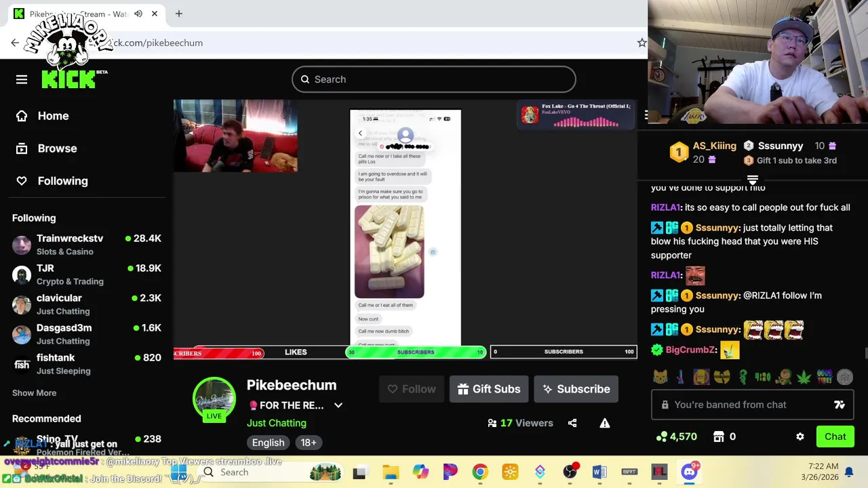The height and width of the screenshot is (488, 868).
Task: Open a new browser tab
Action: tap(179, 14)
